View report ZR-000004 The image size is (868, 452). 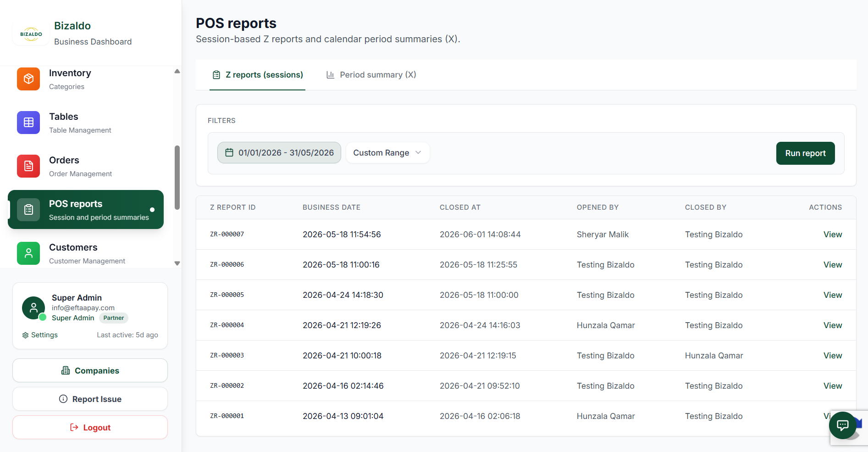[832, 325]
